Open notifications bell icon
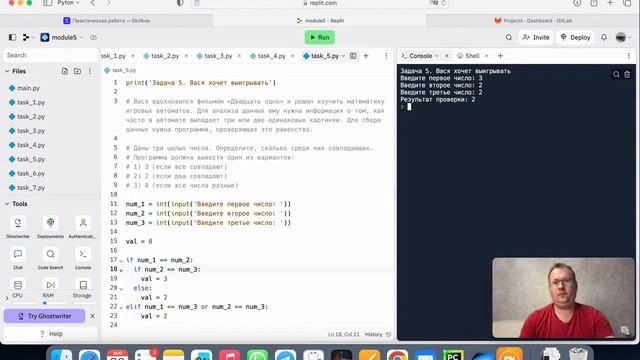 (604, 38)
